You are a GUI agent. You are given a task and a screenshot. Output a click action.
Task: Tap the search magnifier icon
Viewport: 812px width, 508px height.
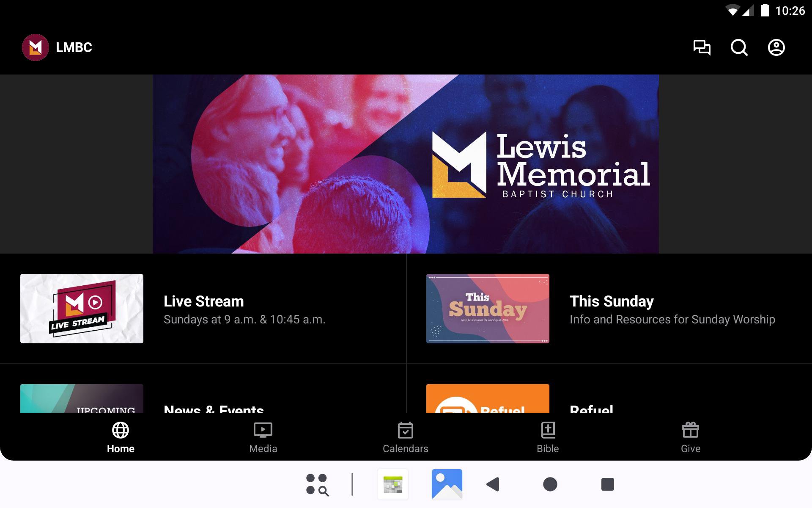739,47
